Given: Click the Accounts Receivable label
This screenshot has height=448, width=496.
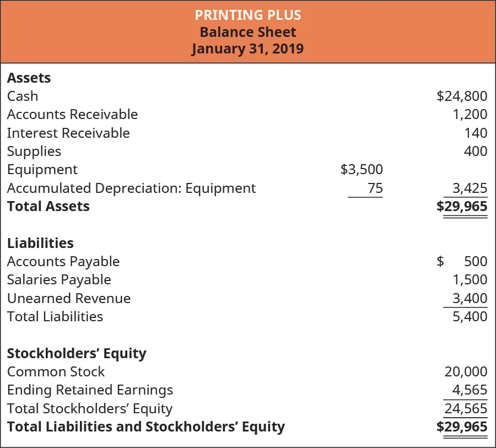Looking at the screenshot, I should (x=72, y=114).
